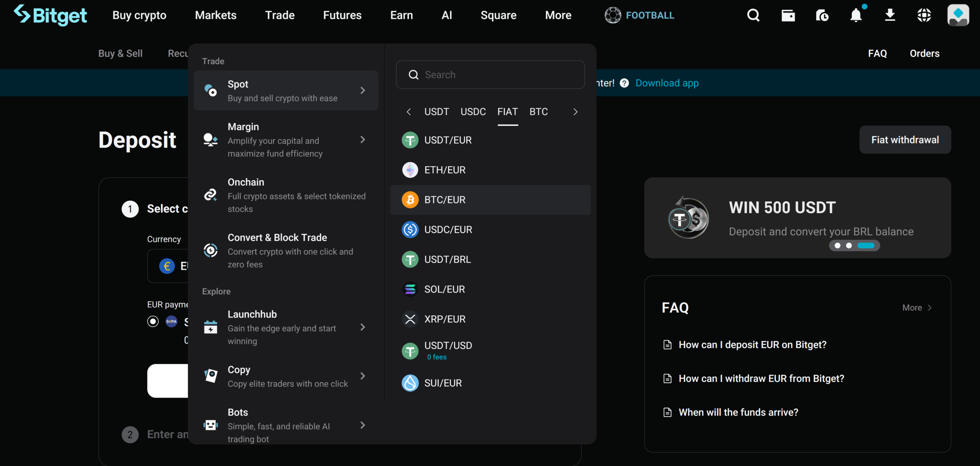
Task: Click the active teal carousel indicator
Action: pyautogui.click(x=866, y=246)
